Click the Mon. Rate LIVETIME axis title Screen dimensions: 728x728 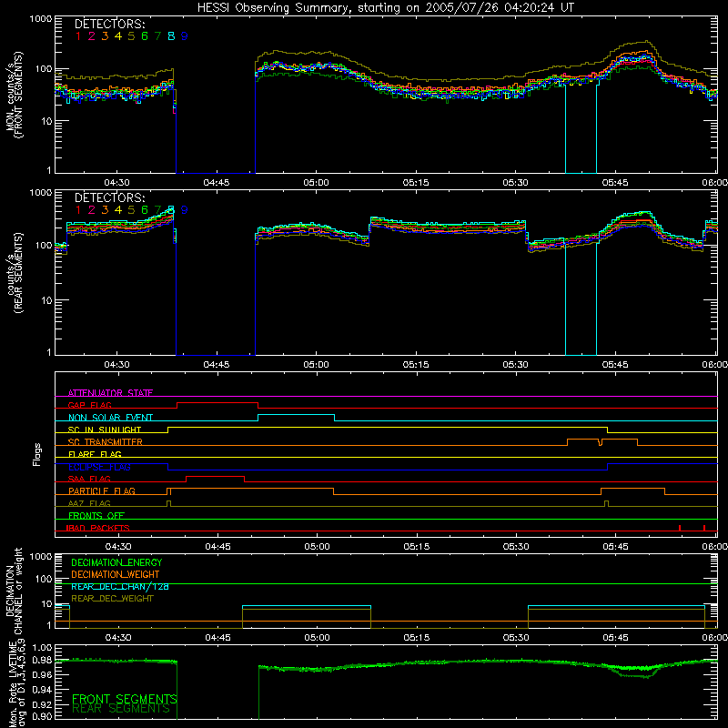(16, 683)
